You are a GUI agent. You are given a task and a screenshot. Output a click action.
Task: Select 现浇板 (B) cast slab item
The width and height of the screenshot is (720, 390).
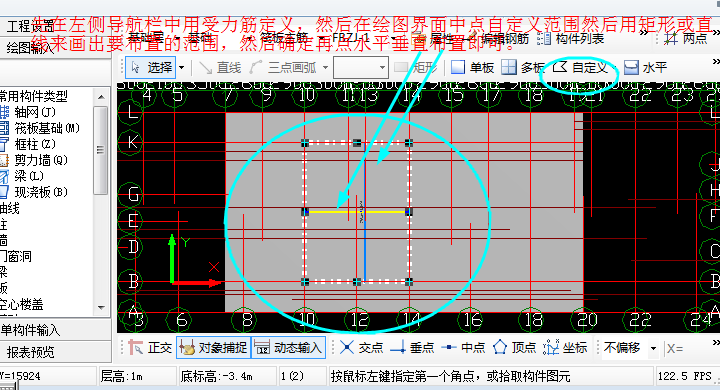tap(34, 192)
